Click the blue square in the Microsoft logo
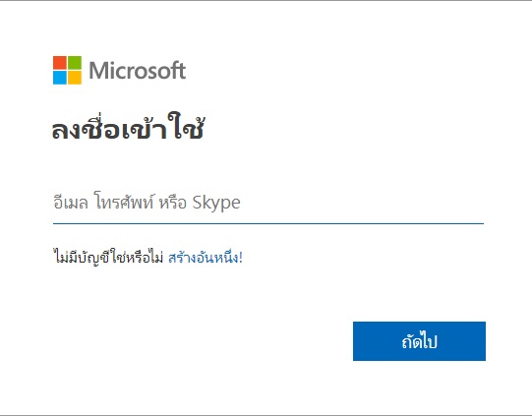Screen dimensions: 532x416 point(60,78)
